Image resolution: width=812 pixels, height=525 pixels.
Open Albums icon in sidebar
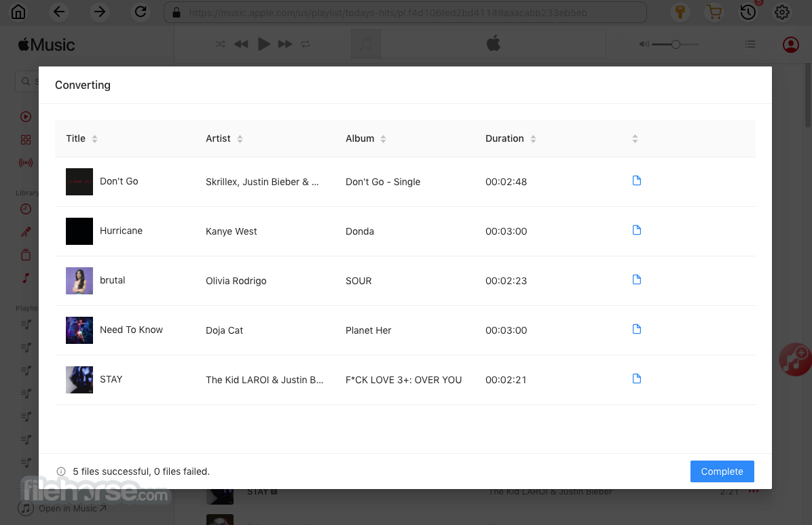[26, 254]
